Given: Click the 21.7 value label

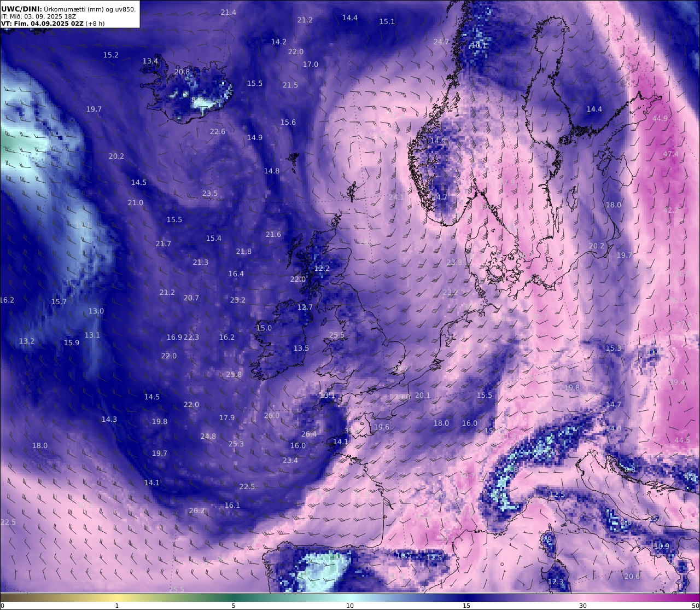Looking at the screenshot, I should click(164, 243).
